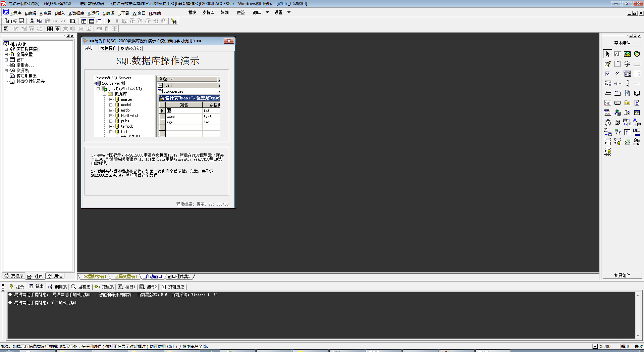Select the button component icon

pos(637,64)
